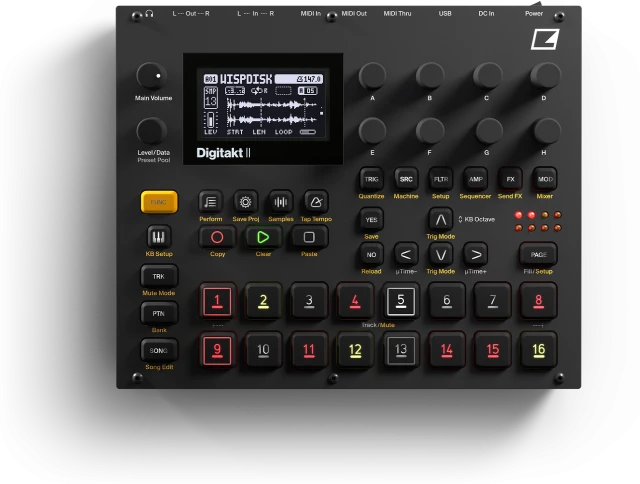Open the MOD Mixer parameter page
The image size is (640, 484).
[x=545, y=179]
